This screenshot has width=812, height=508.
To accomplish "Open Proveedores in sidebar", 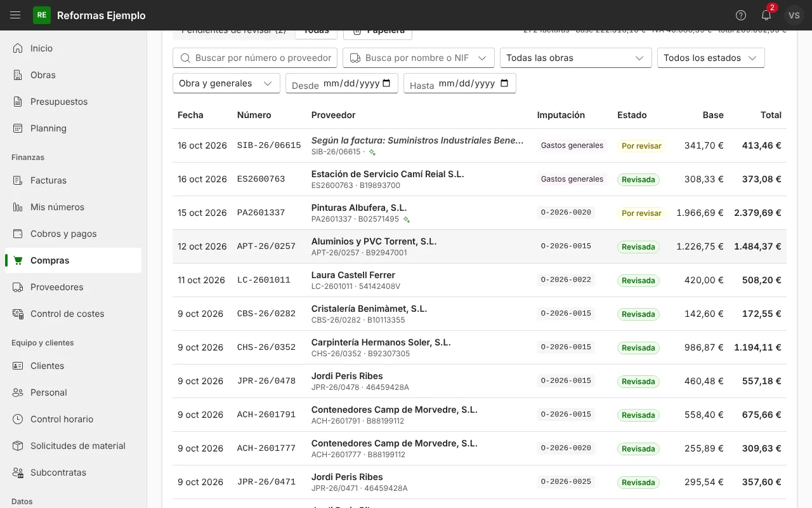I will tap(73, 287).
